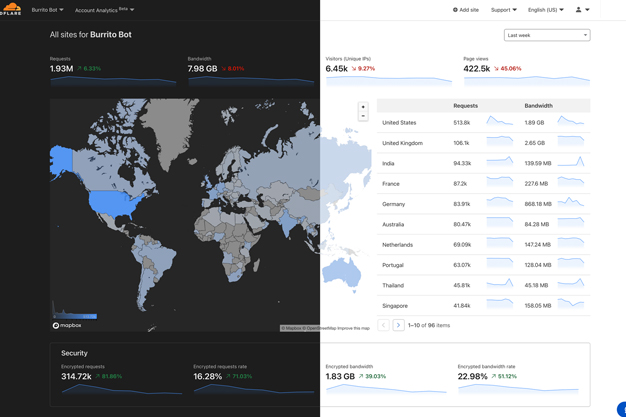Click the 422.5k Page views value
The height and width of the screenshot is (417, 626).
point(477,69)
